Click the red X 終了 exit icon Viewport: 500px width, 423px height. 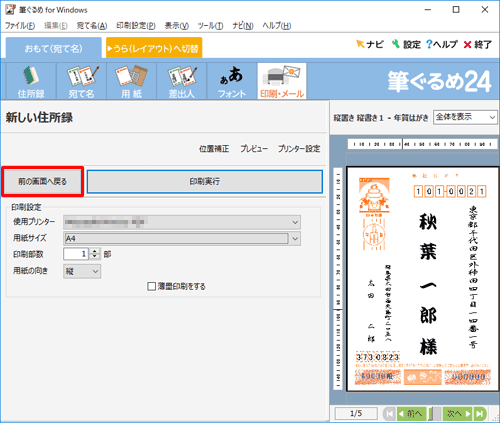pyautogui.click(x=478, y=44)
